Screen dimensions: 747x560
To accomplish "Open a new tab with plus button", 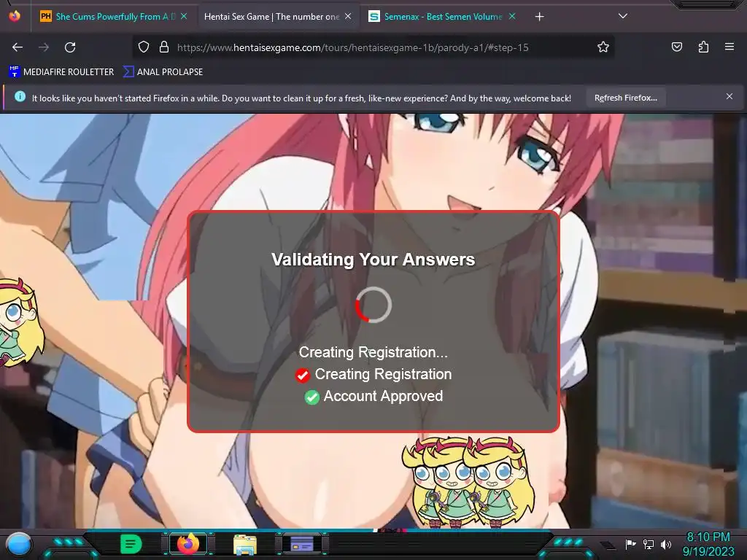I will (539, 17).
